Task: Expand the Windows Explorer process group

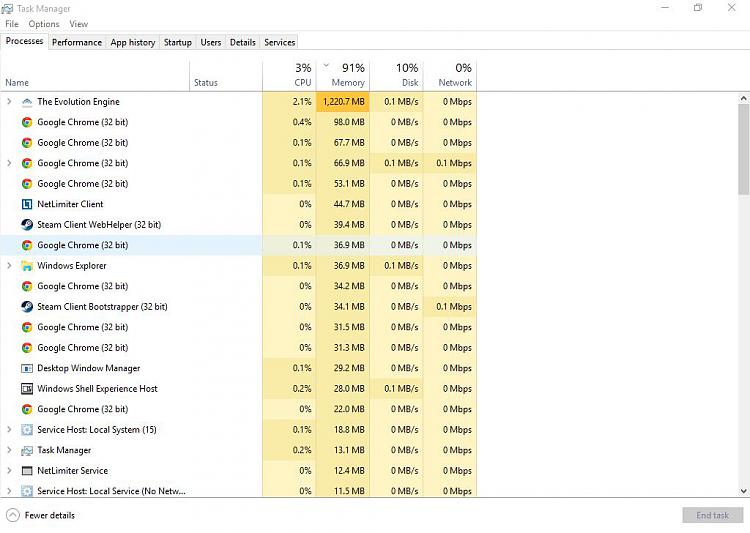Action: (x=9, y=266)
